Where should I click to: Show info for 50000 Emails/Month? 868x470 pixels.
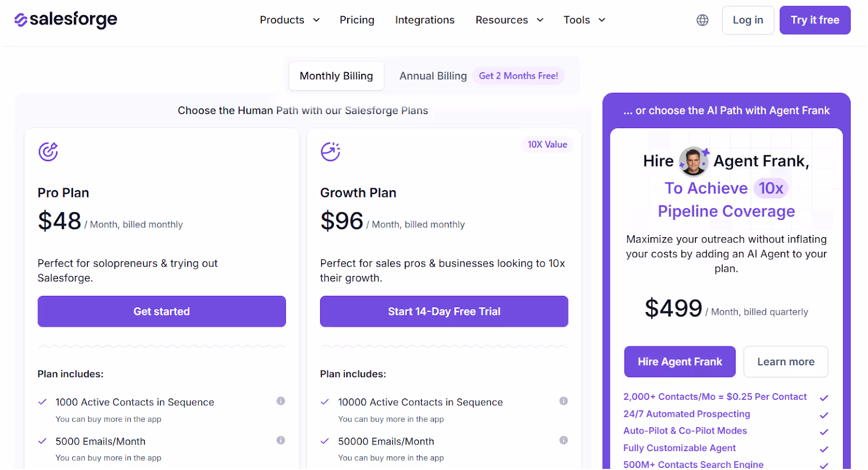564,440
